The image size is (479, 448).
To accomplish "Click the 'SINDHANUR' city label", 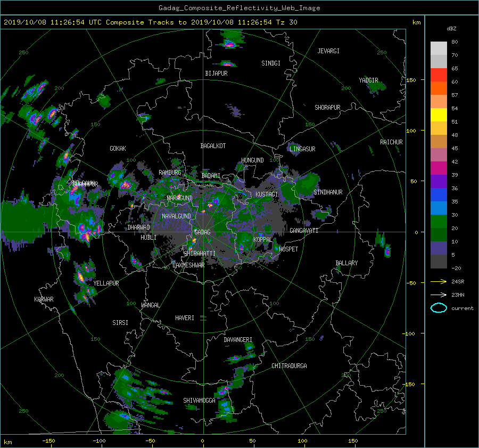I will point(328,192).
